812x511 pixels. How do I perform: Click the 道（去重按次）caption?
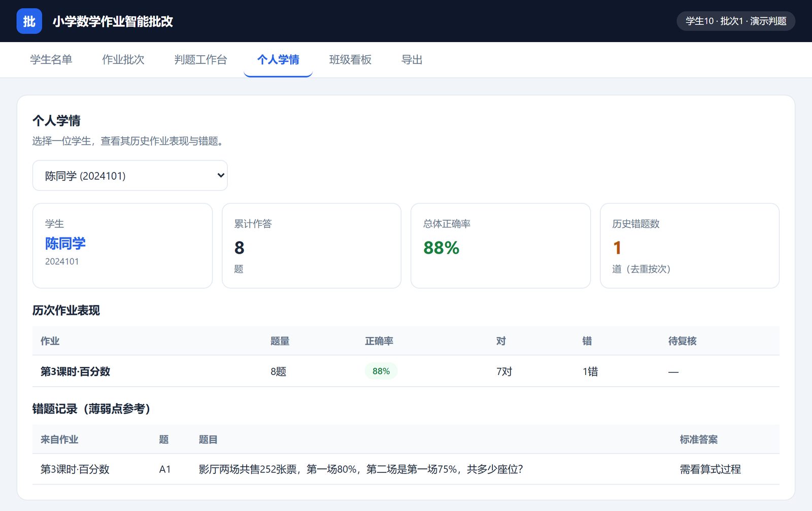click(641, 269)
